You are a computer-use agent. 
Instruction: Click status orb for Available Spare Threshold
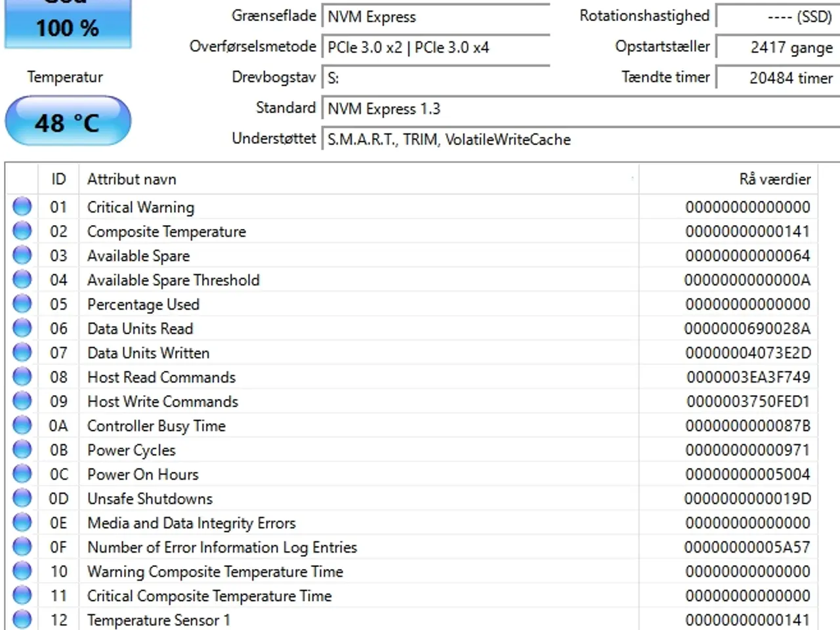point(22,280)
